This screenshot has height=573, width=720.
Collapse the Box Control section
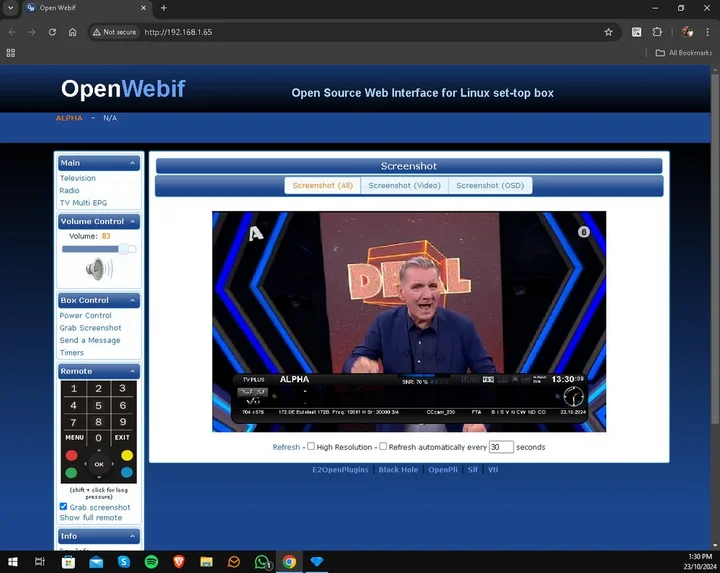133,300
